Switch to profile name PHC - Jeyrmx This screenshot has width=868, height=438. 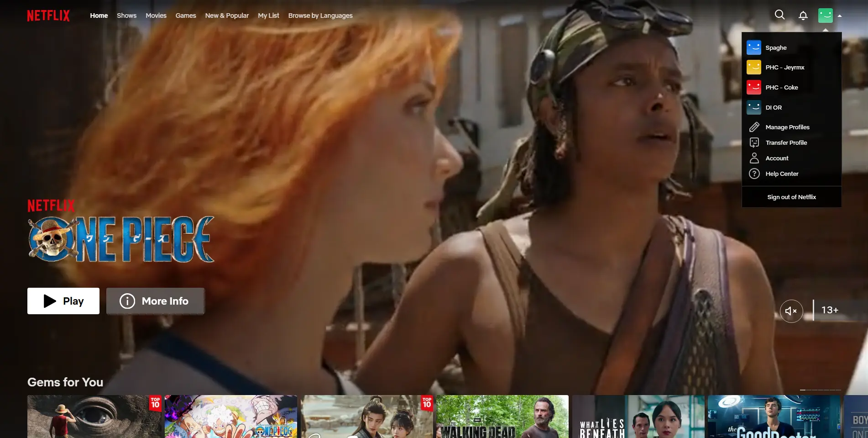click(785, 67)
